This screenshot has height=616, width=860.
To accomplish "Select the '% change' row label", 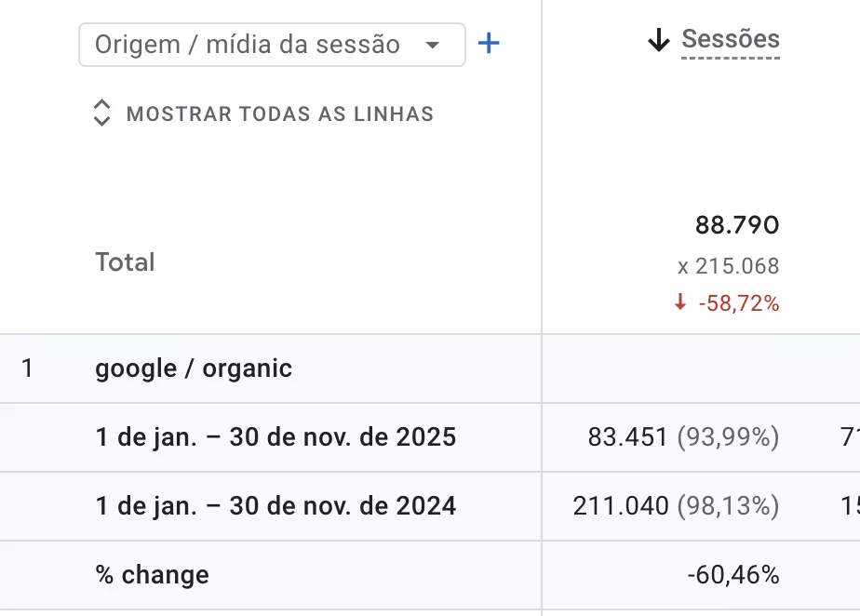I will [x=152, y=575].
